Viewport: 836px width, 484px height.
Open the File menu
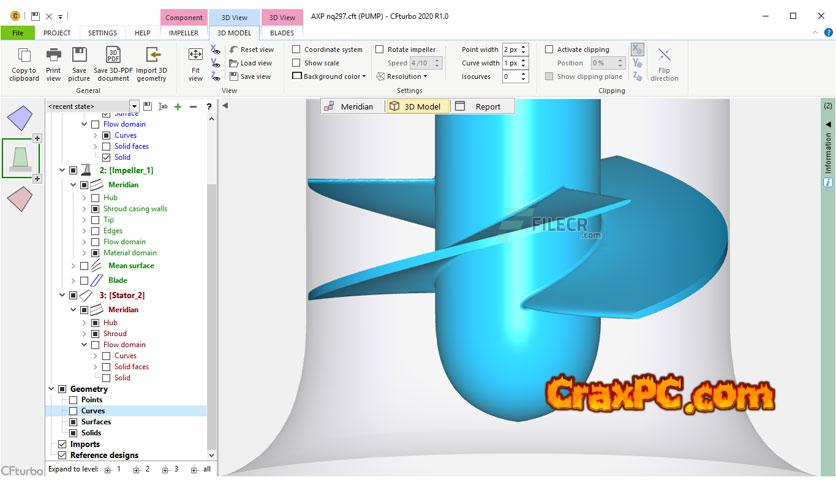(18, 33)
